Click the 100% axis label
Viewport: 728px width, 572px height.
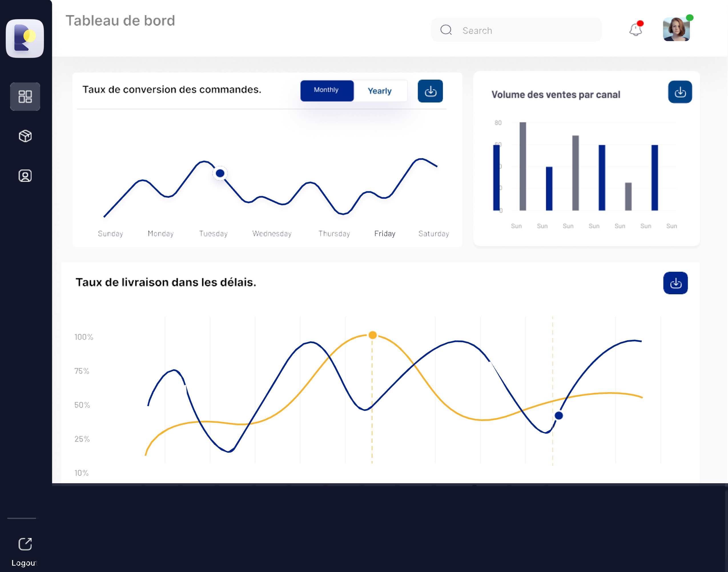click(x=84, y=337)
